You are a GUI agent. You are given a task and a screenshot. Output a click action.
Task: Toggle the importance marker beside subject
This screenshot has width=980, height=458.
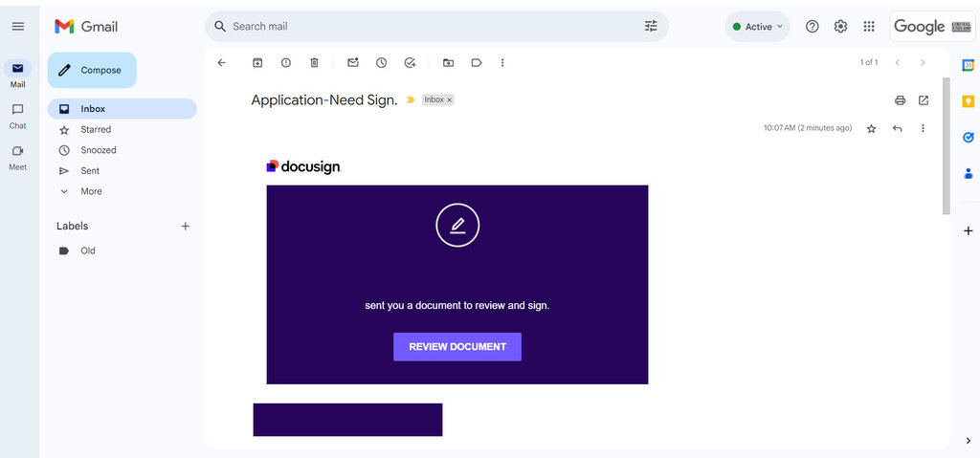tap(411, 100)
